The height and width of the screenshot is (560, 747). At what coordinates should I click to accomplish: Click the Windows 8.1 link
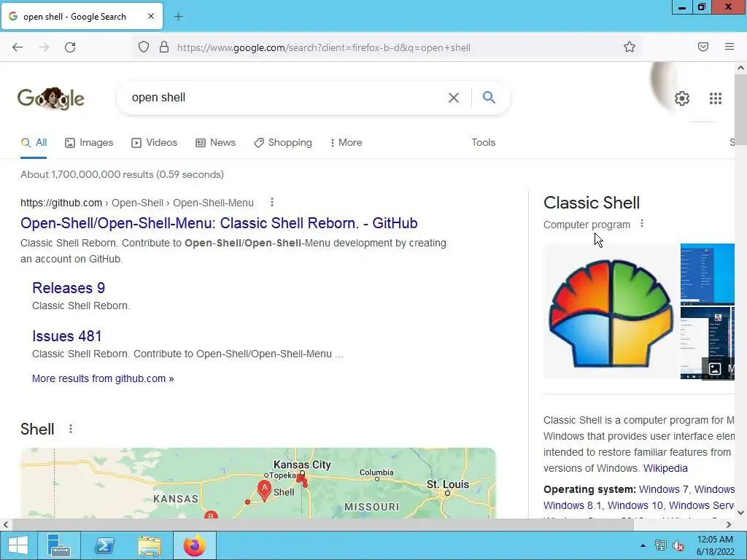(x=572, y=505)
